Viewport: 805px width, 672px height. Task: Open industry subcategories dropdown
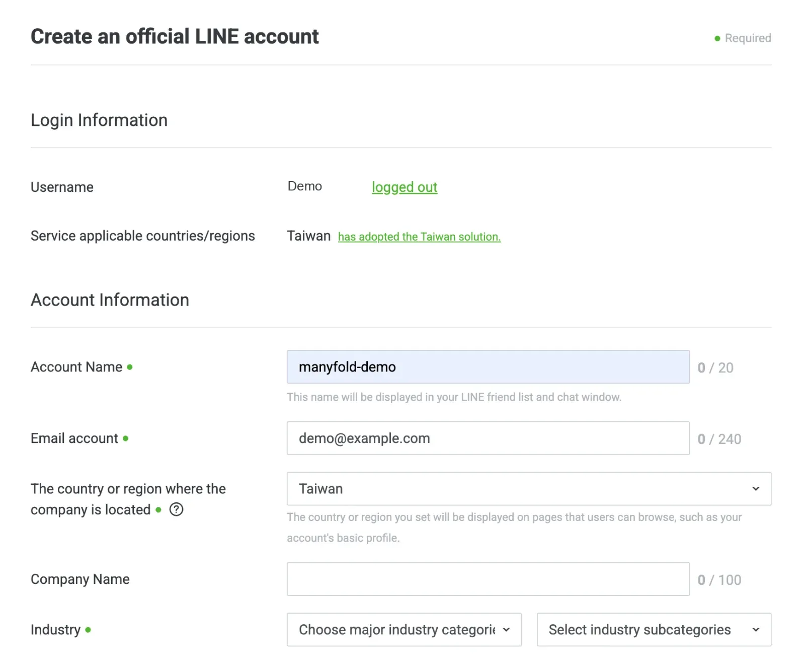(654, 630)
